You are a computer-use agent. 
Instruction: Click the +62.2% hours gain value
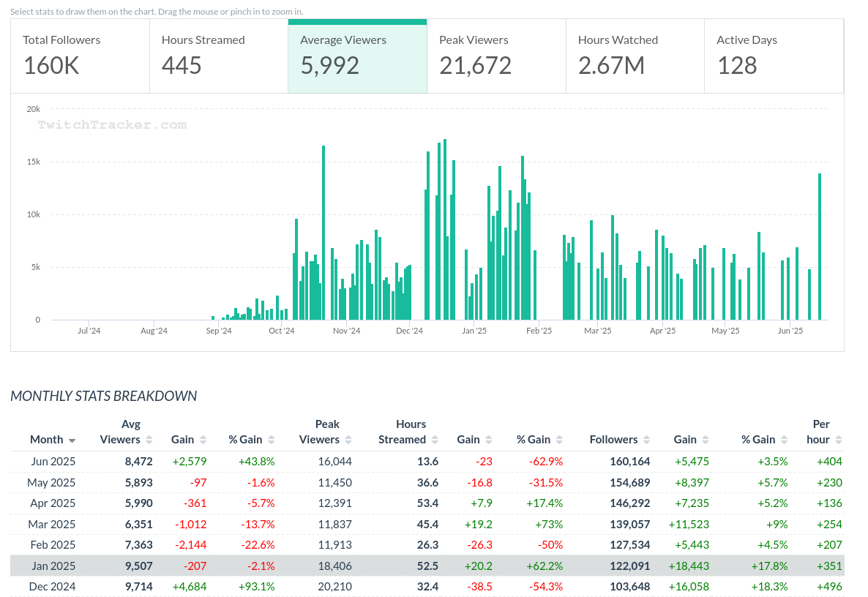click(545, 566)
